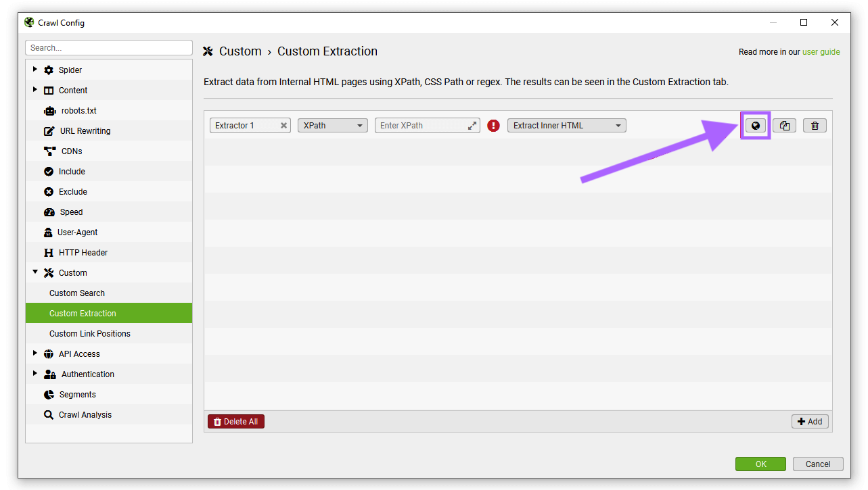Open the XPath type dropdown

click(332, 125)
